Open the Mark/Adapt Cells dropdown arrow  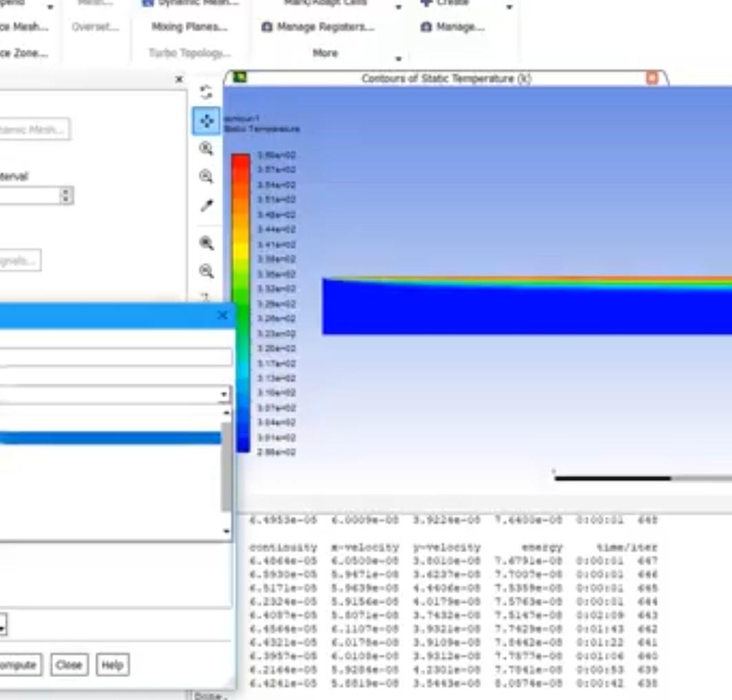coord(398,6)
